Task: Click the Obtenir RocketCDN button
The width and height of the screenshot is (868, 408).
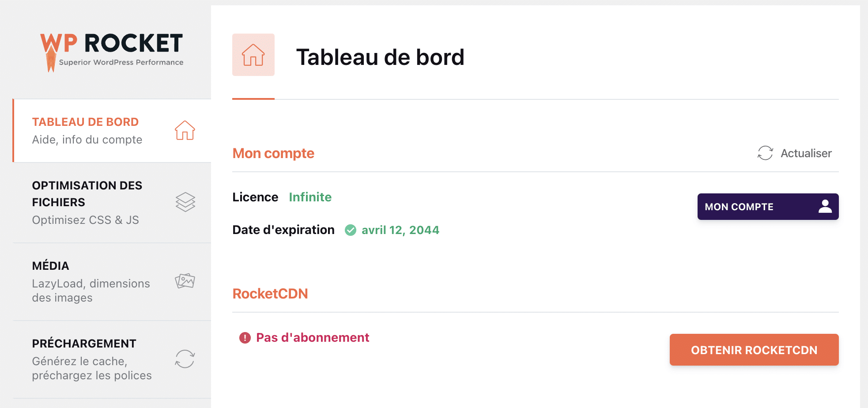Action: point(754,350)
